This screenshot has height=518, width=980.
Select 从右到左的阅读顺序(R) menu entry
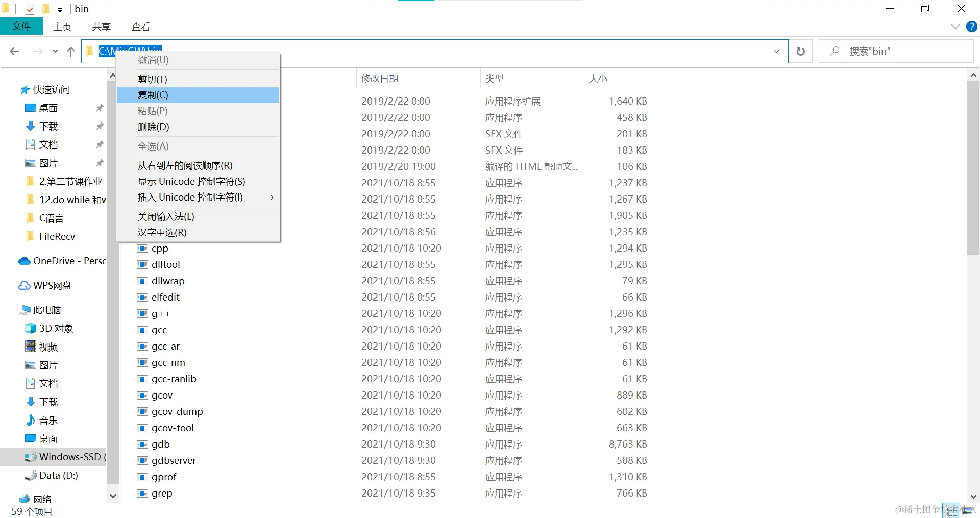(198, 166)
